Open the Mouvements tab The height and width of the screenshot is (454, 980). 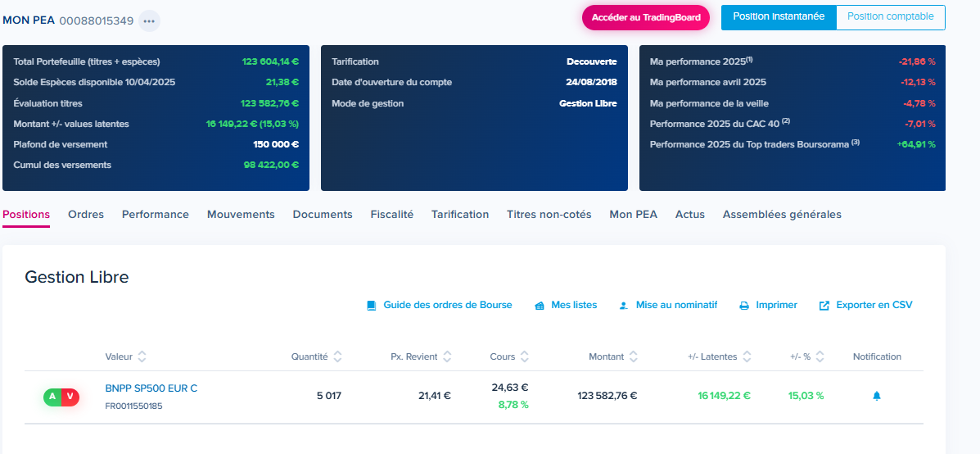coord(241,215)
